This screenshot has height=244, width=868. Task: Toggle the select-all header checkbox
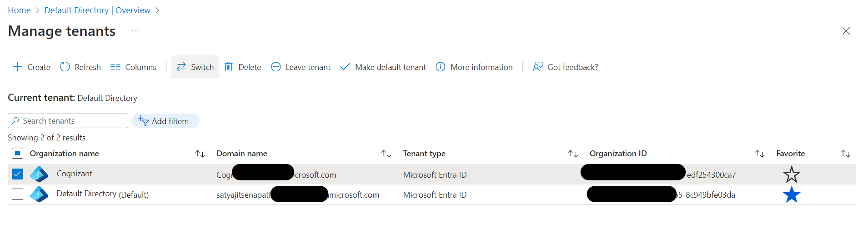pos(17,154)
